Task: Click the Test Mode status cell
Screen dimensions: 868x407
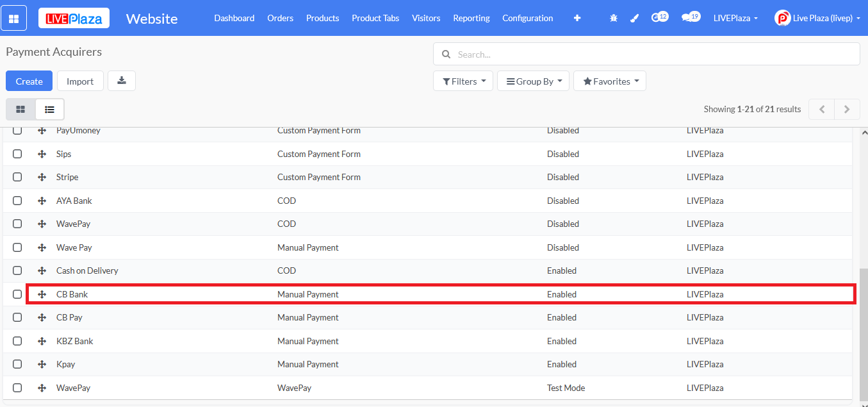Action: 566,388
